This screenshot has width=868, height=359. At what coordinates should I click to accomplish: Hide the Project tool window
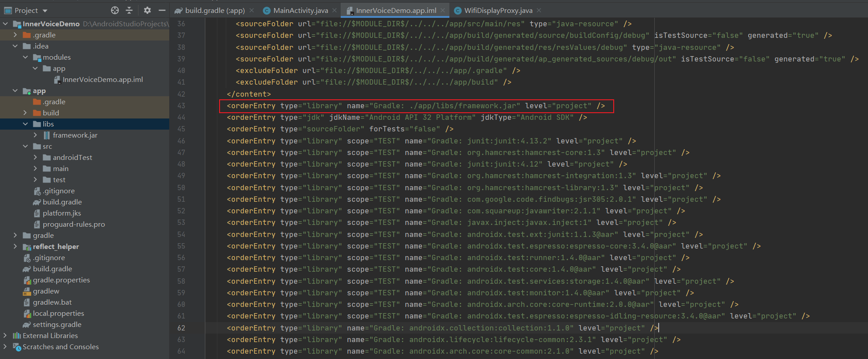click(162, 10)
